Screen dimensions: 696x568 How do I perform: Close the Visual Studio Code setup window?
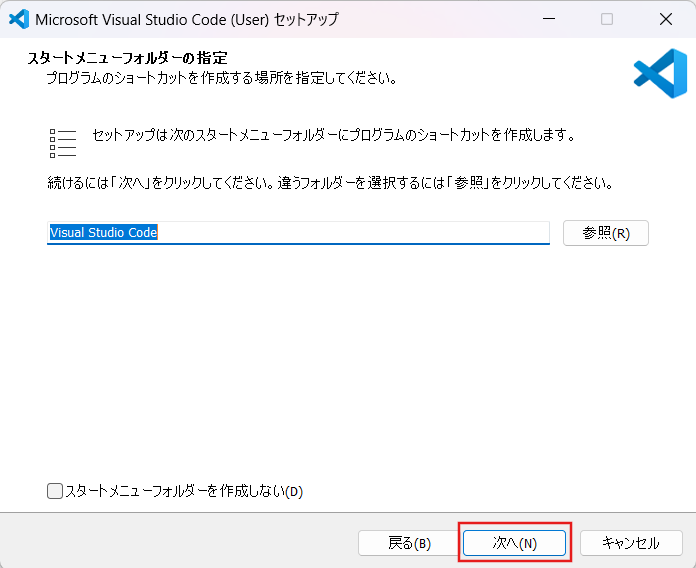(x=665, y=19)
